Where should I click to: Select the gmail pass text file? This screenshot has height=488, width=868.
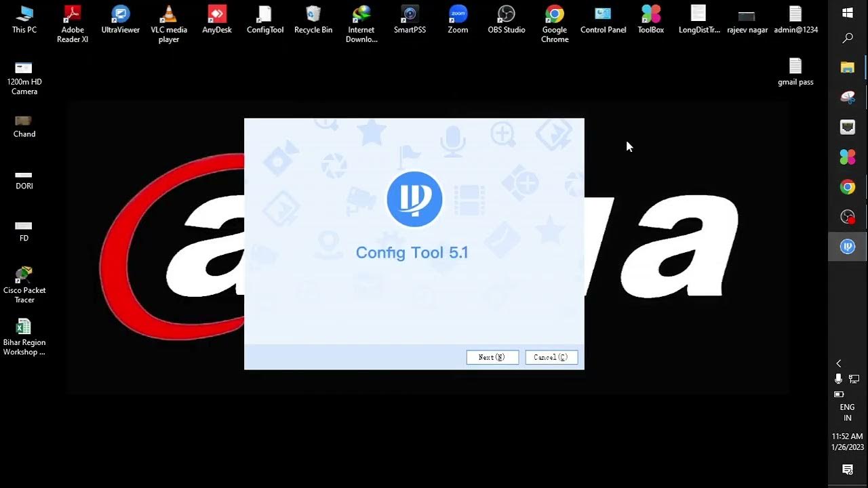click(795, 72)
